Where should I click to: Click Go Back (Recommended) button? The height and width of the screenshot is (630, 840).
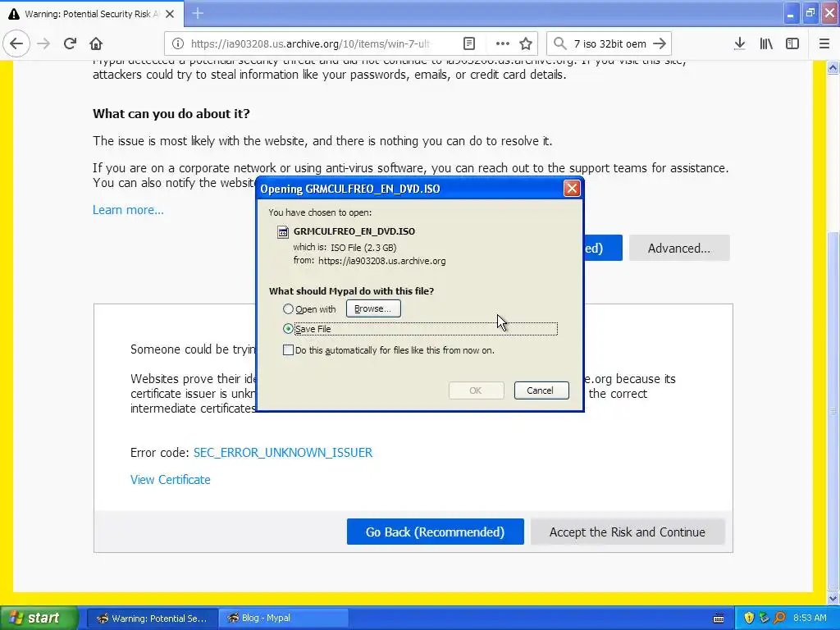pyautogui.click(x=435, y=532)
